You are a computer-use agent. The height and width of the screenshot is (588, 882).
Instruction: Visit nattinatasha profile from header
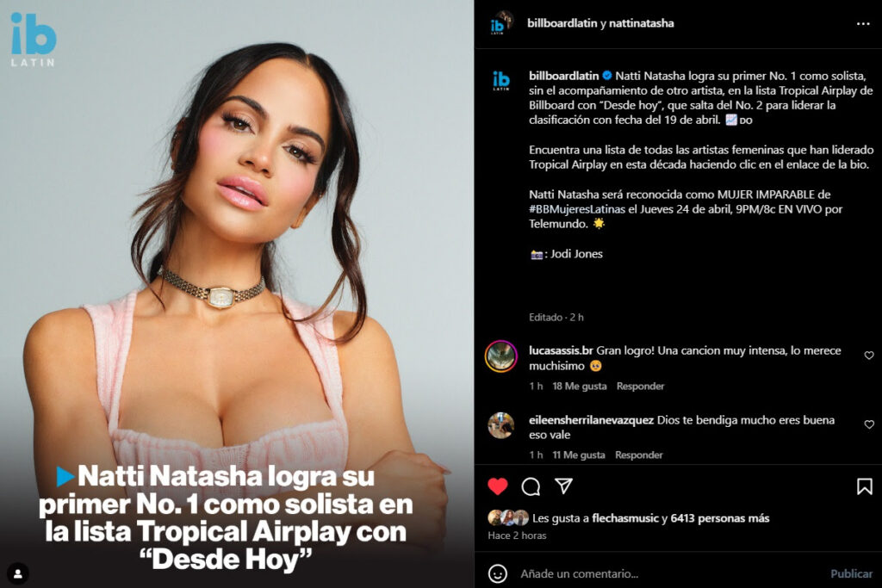click(x=641, y=23)
